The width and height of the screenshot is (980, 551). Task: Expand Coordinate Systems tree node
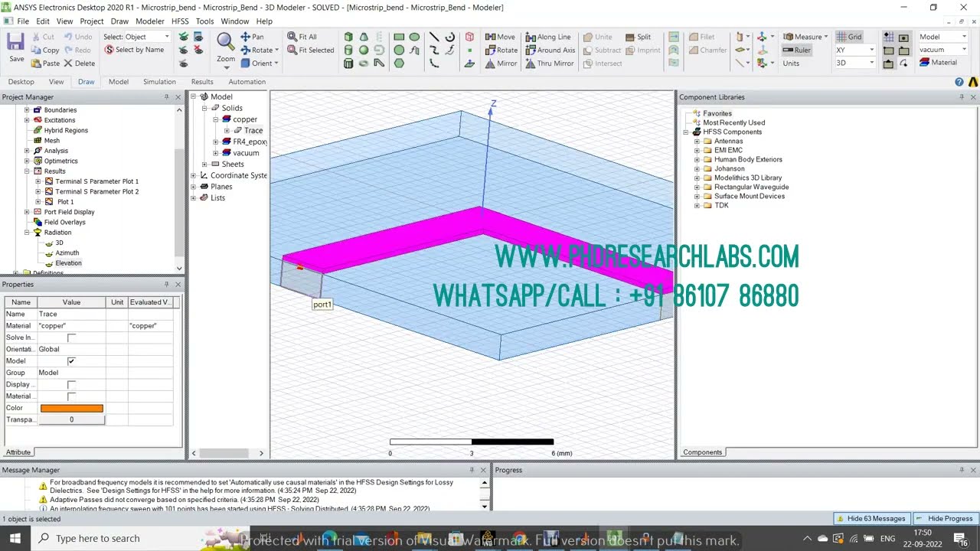tap(194, 175)
